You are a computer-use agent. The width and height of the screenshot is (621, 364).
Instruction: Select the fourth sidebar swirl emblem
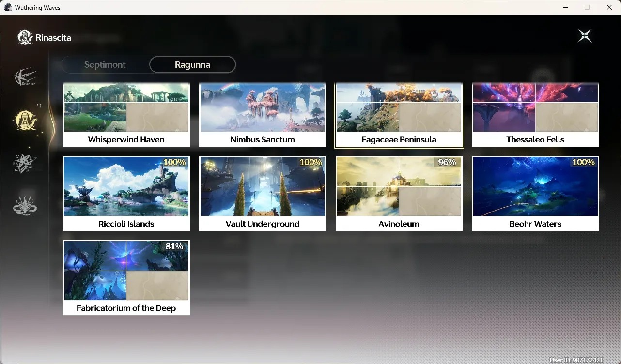[x=25, y=206]
